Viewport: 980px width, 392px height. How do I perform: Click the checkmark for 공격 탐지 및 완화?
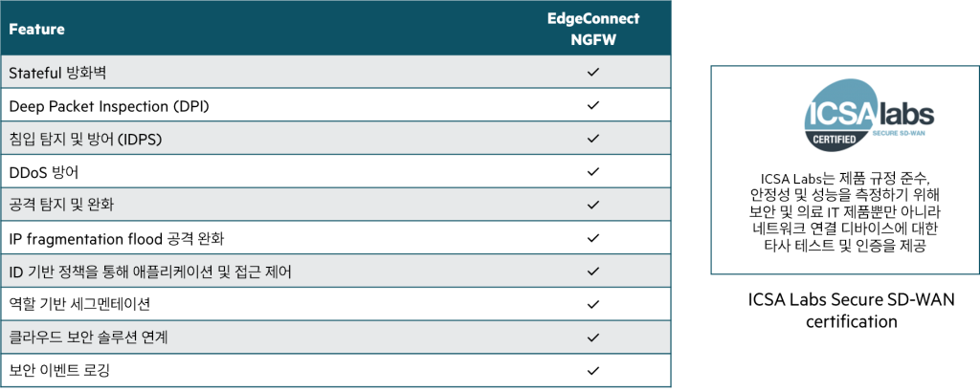pos(593,205)
